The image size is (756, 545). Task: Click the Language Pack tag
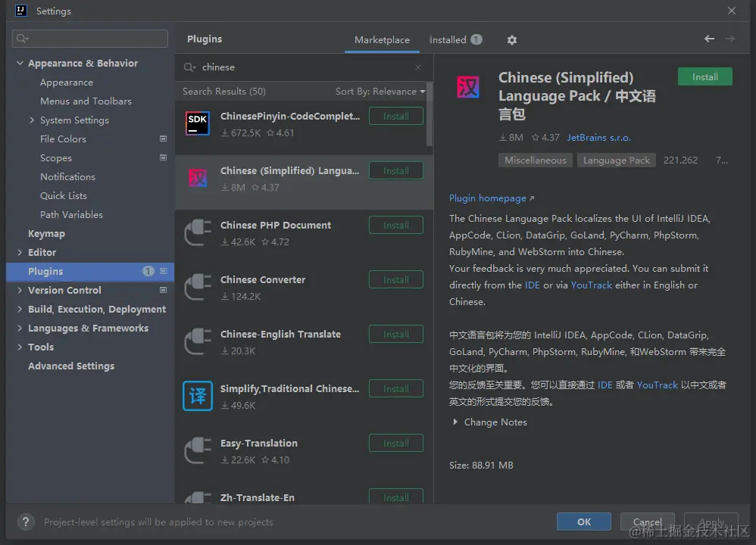[x=616, y=160]
